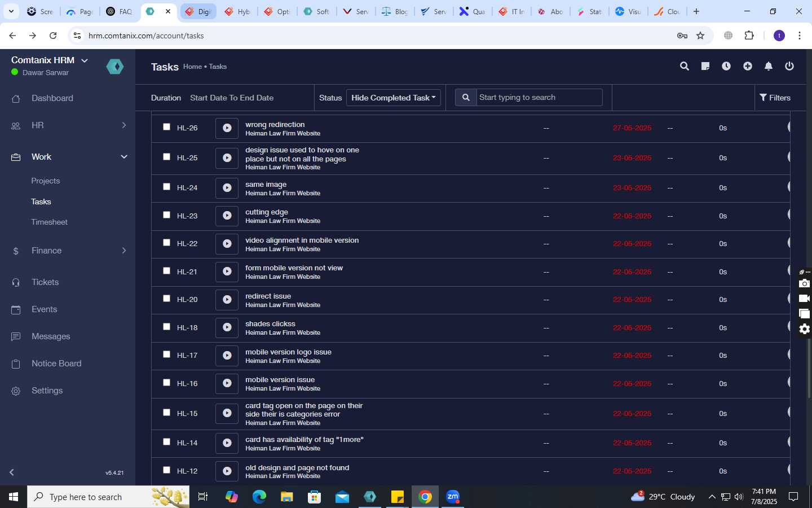Click bookmark star icon in address bar

click(700, 36)
